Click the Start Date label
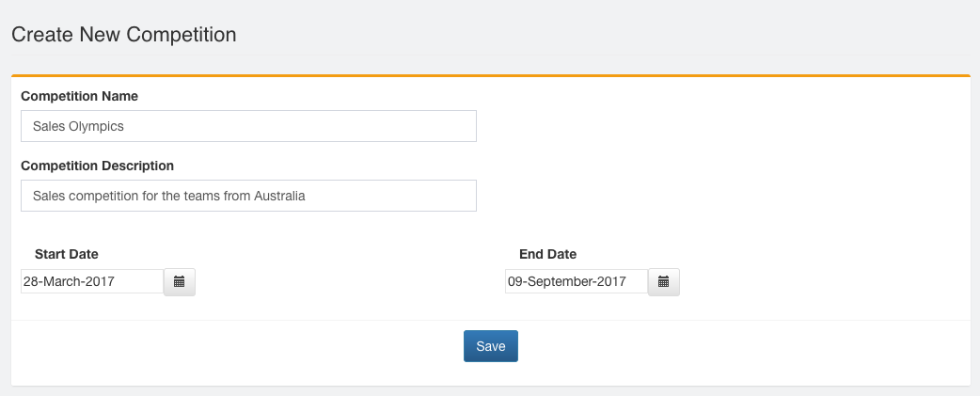The image size is (980, 396). tap(66, 254)
